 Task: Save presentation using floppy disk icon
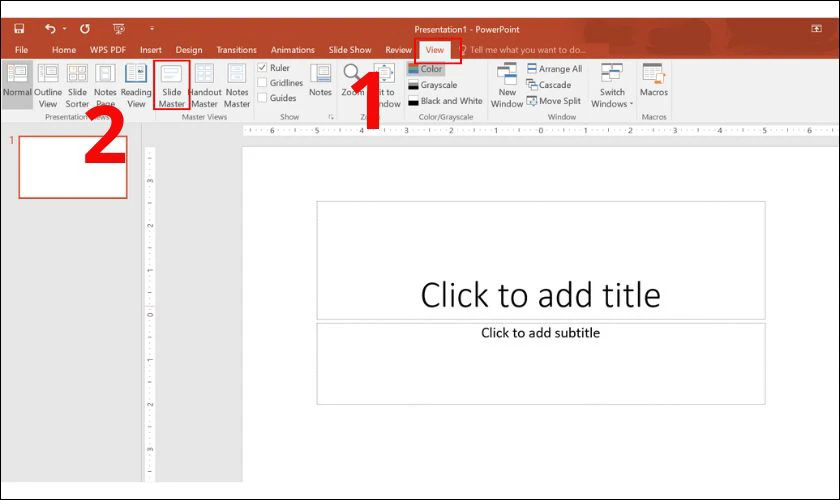pos(19,29)
